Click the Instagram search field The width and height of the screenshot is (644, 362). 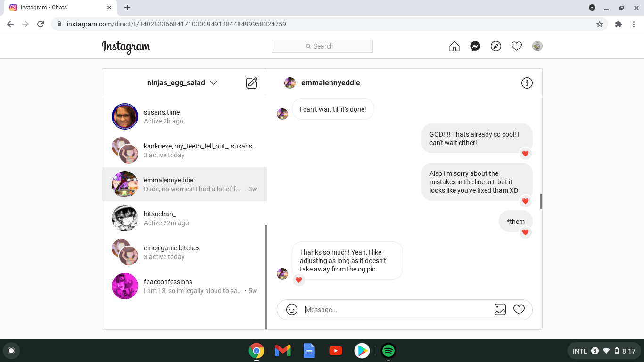tap(322, 46)
